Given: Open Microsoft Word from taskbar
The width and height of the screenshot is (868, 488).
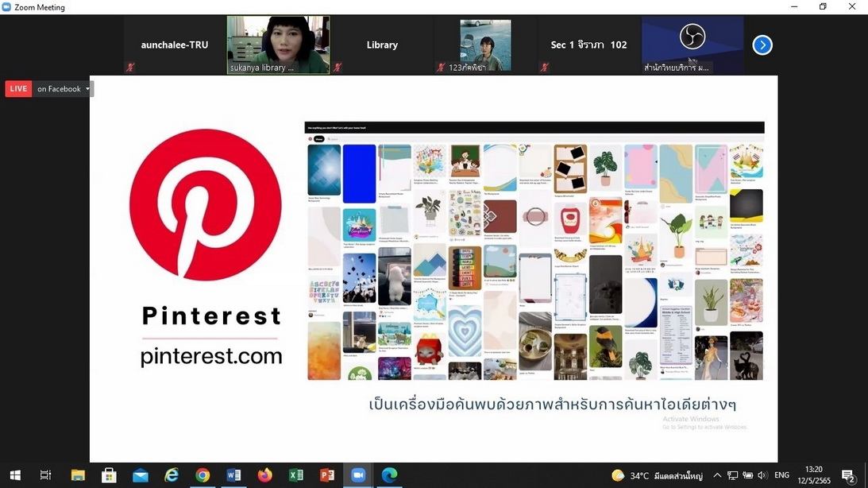Looking at the screenshot, I should (x=233, y=475).
